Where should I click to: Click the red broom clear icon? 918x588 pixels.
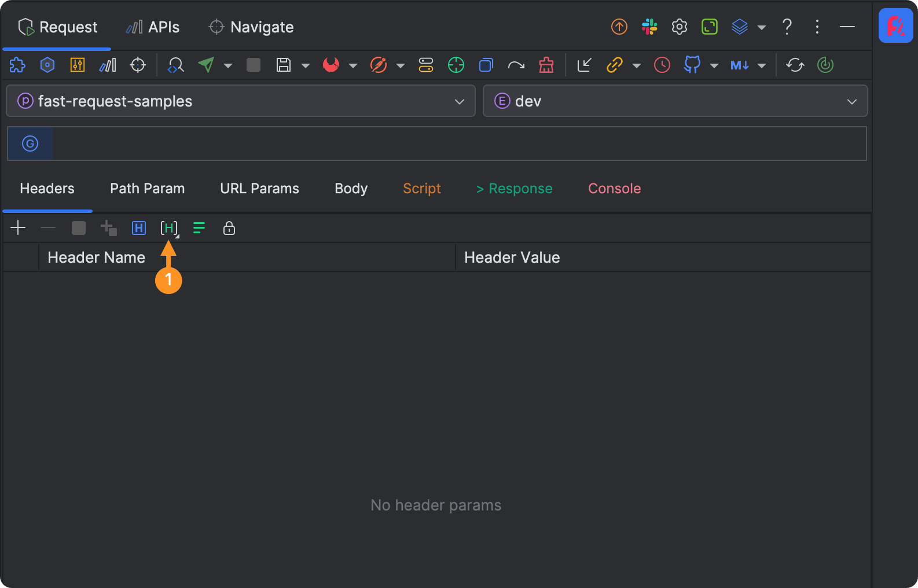click(546, 65)
